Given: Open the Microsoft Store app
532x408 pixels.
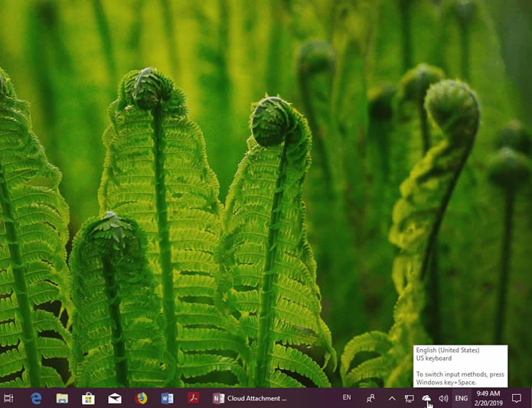Looking at the screenshot, I should 88,398.
